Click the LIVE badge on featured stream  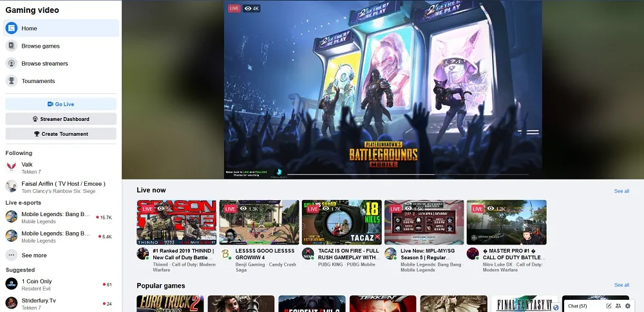pos(234,8)
